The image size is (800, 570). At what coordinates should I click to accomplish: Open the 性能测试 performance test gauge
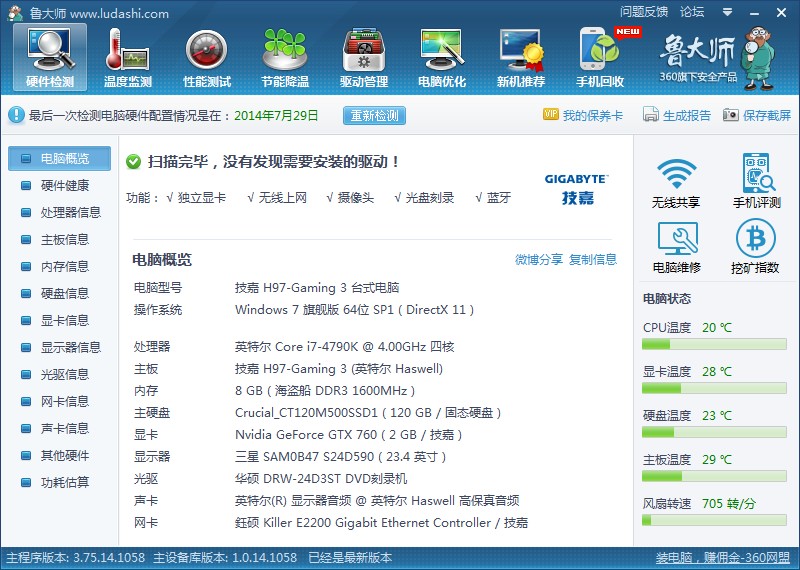[x=207, y=58]
